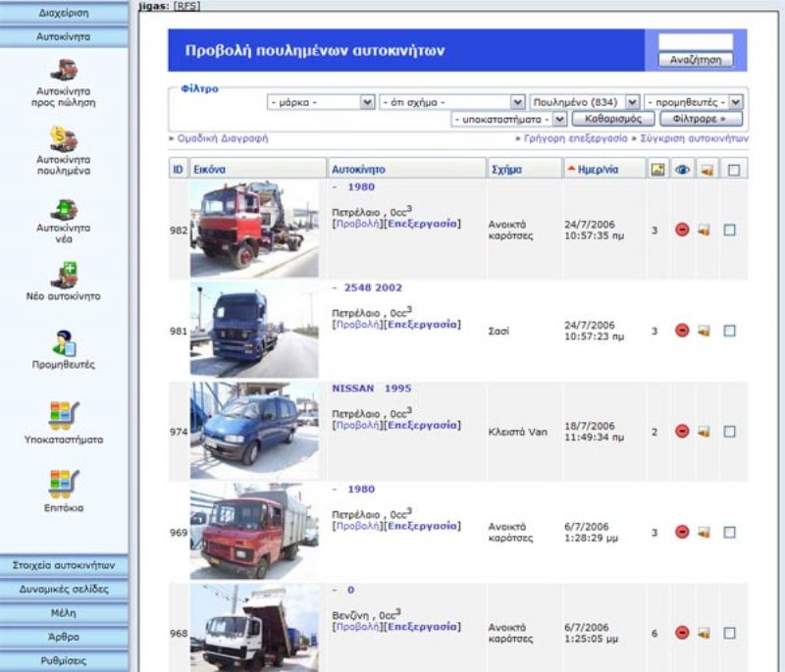Focus the search input field
This screenshot has width=785, height=672.
coord(696,41)
